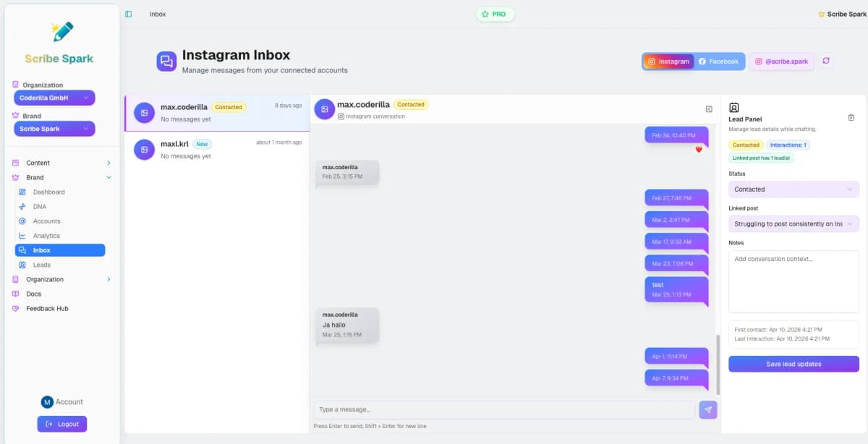Select the Instagram source toggle
This screenshot has height=444, width=868.
tap(668, 61)
